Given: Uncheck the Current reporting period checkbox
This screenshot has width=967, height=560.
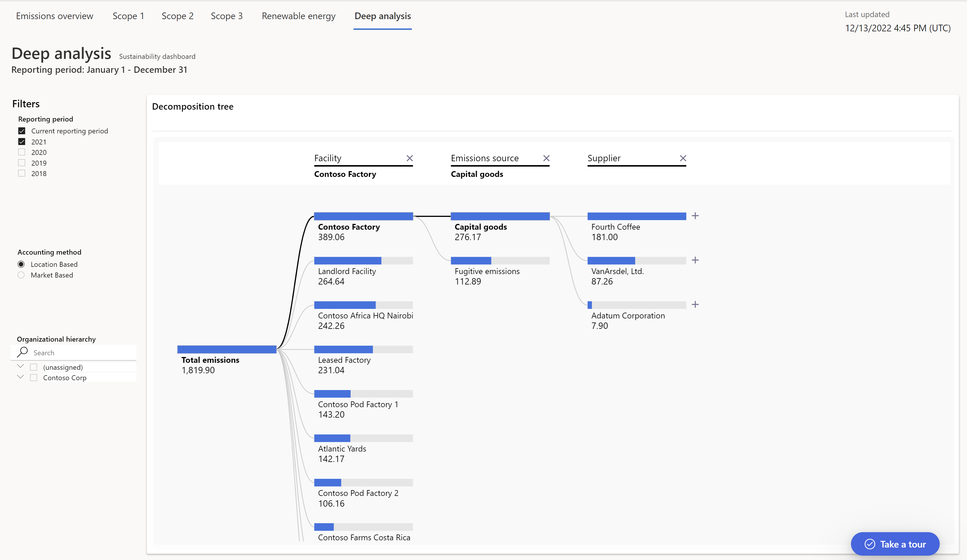Looking at the screenshot, I should click(22, 131).
